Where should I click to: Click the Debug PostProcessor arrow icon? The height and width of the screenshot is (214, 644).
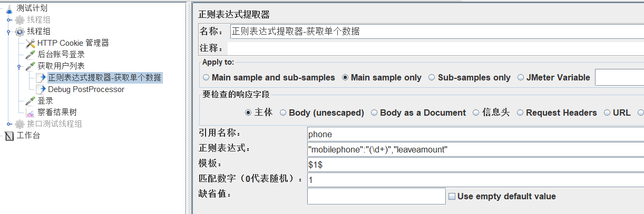point(41,89)
